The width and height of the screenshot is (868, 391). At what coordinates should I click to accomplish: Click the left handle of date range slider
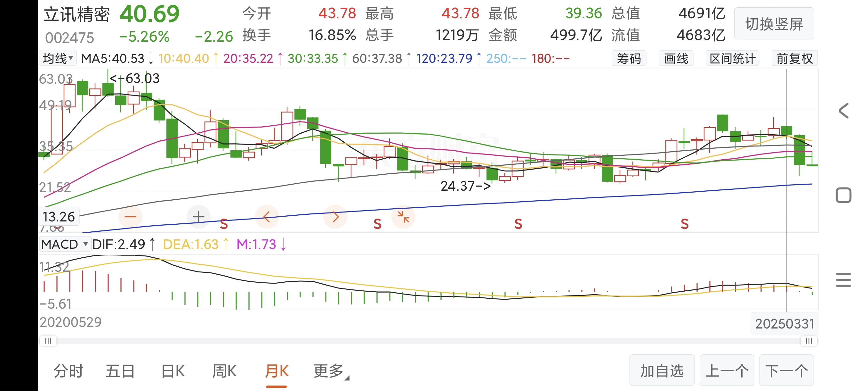tap(48, 341)
